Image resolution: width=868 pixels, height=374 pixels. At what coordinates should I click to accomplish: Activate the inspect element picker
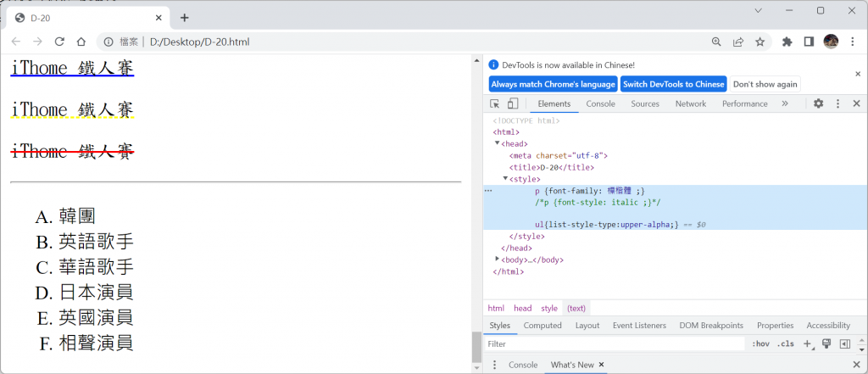495,103
